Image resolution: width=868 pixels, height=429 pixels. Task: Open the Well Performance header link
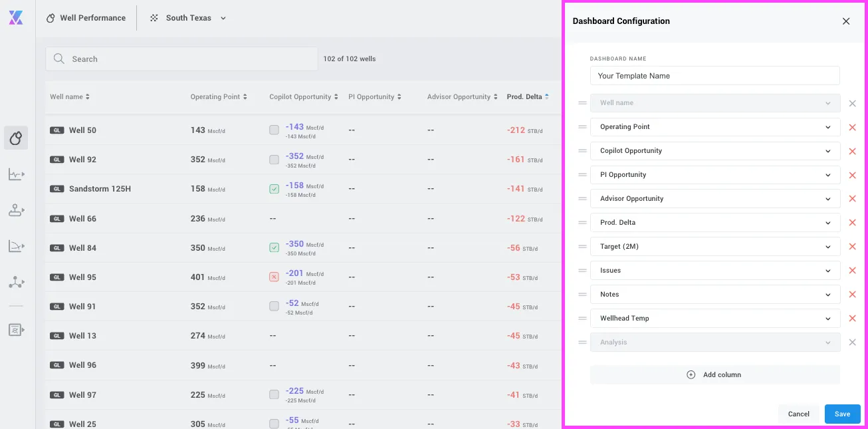[x=86, y=18]
